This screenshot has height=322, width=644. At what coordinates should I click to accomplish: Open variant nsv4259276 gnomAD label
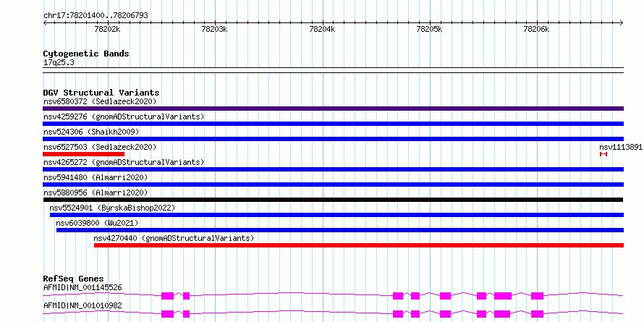pyautogui.click(x=124, y=116)
